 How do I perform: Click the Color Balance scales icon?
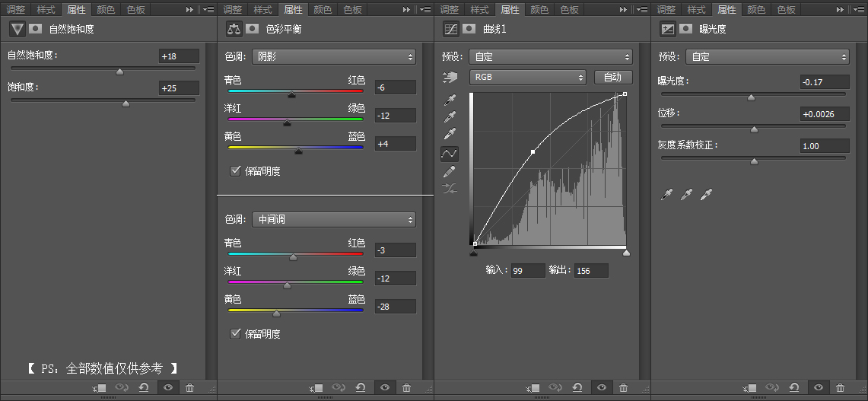(234, 29)
